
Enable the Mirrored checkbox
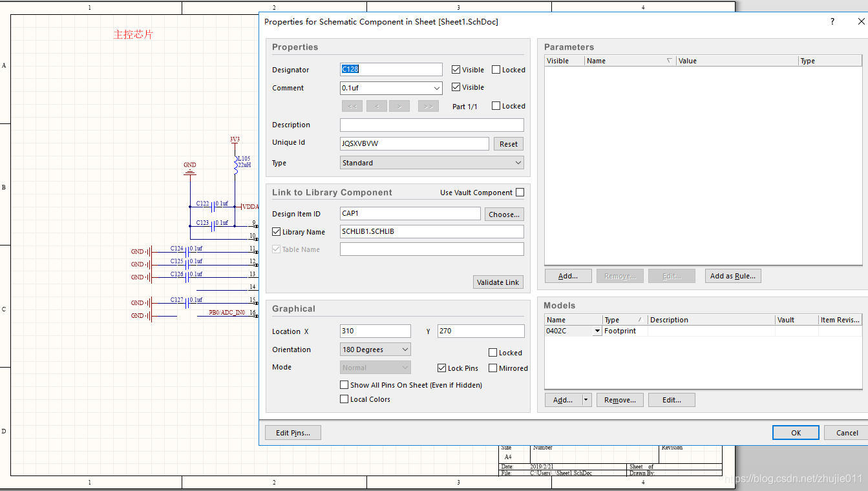coord(493,368)
